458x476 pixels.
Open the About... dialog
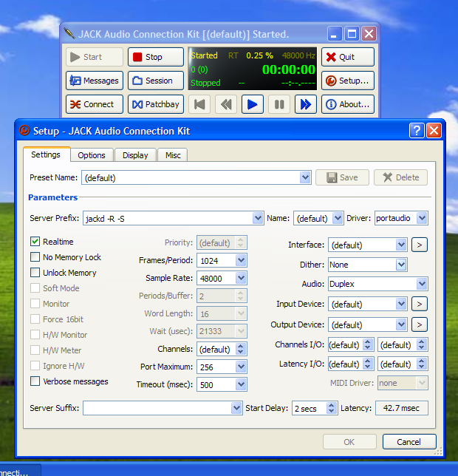coord(348,104)
